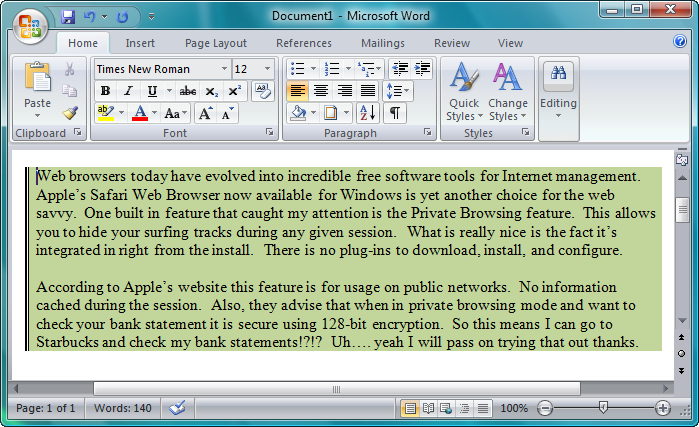The width and height of the screenshot is (699, 427).
Task: Toggle Underline formatting
Action: 152,91
